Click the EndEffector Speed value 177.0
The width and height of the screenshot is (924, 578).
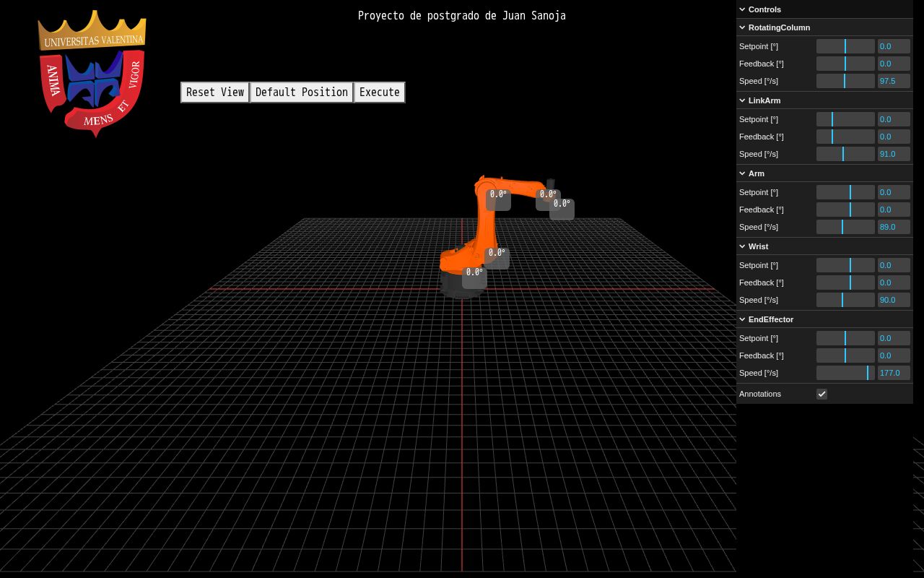(894, 373)
